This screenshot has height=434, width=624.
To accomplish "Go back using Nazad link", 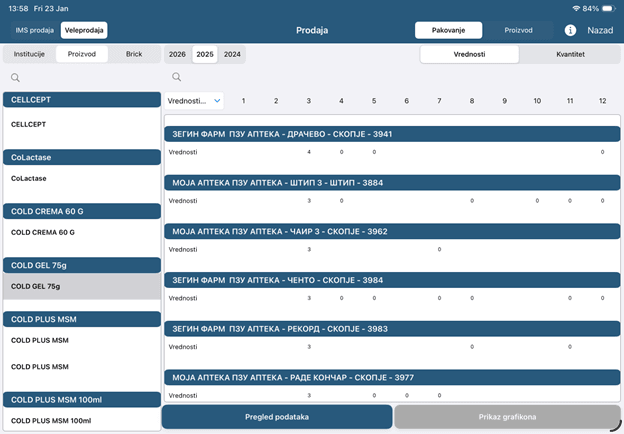I will click(x=600, y=31).
